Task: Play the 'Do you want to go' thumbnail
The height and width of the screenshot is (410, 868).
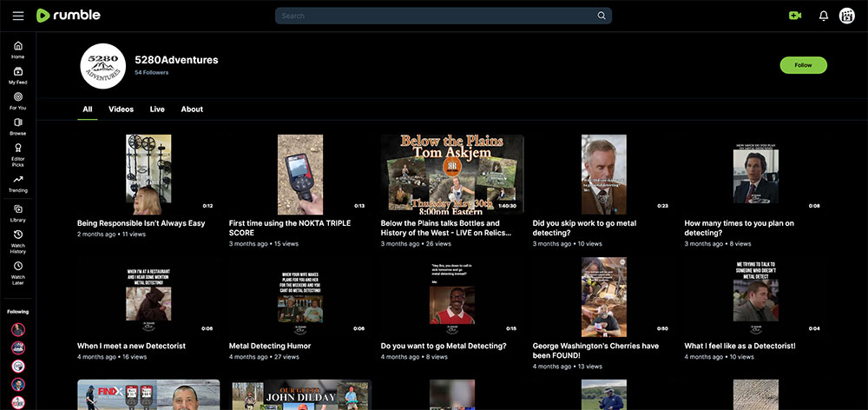Action: [451, 296]
